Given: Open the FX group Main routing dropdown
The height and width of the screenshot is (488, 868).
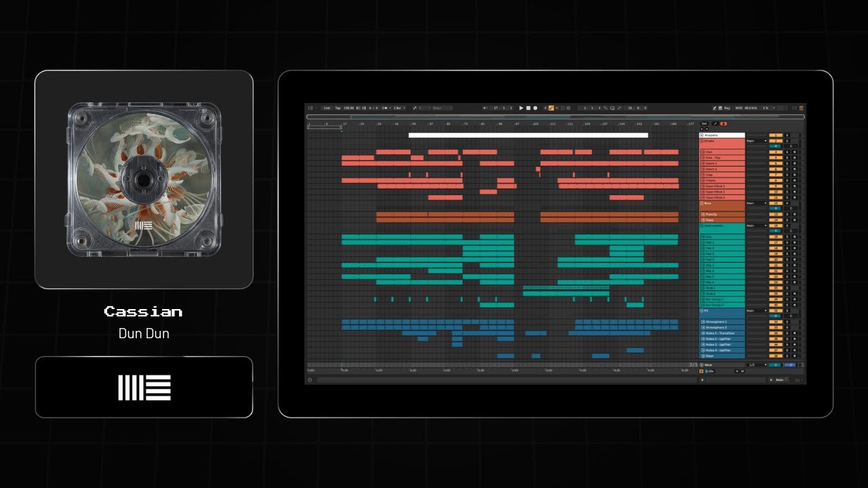Looking at the screenshot, I should pos(756,310).
